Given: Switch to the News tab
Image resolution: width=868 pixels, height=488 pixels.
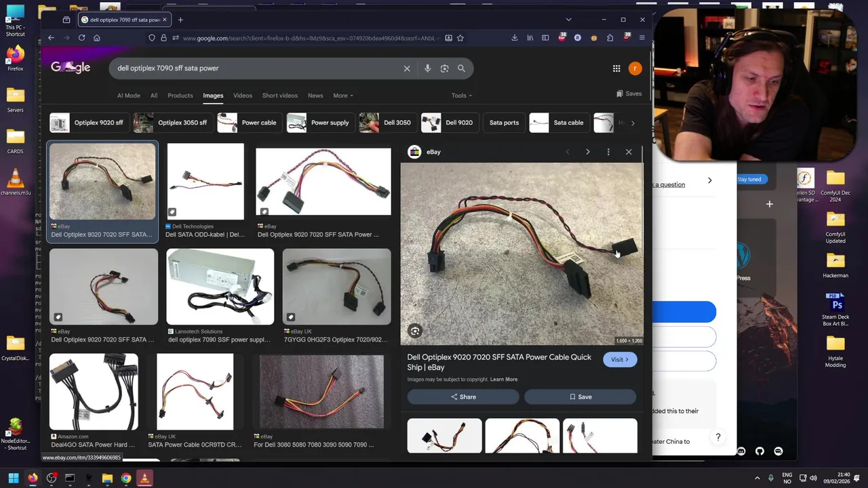Looking at the screenshot, I should pyautogui.click(x=315, y=96).
